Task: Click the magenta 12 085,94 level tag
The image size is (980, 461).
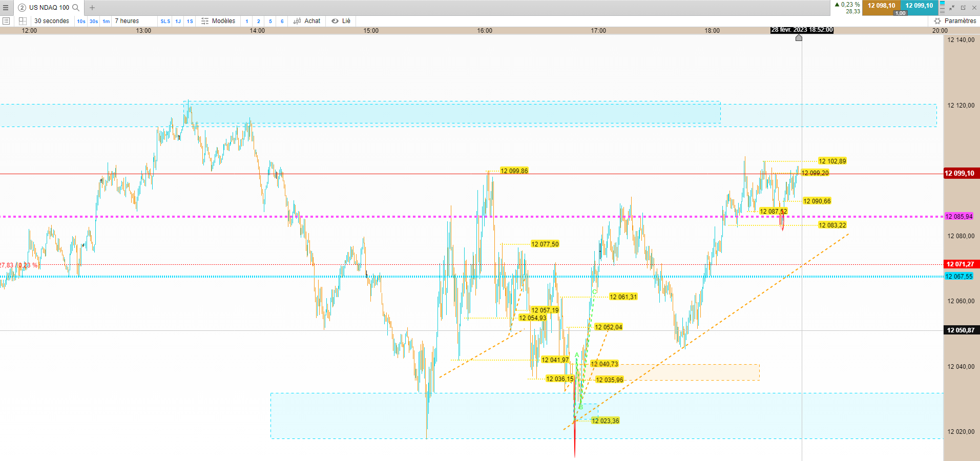Action: pos(959,217)
